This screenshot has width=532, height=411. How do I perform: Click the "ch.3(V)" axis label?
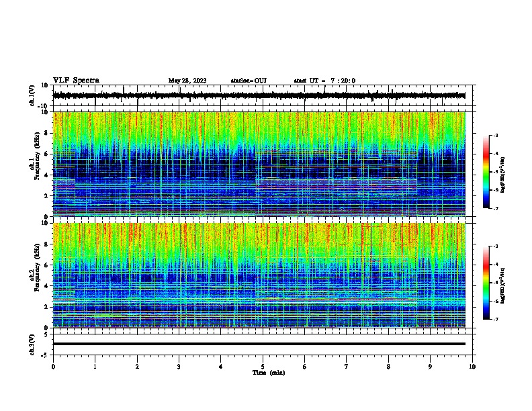pos(32,345)
